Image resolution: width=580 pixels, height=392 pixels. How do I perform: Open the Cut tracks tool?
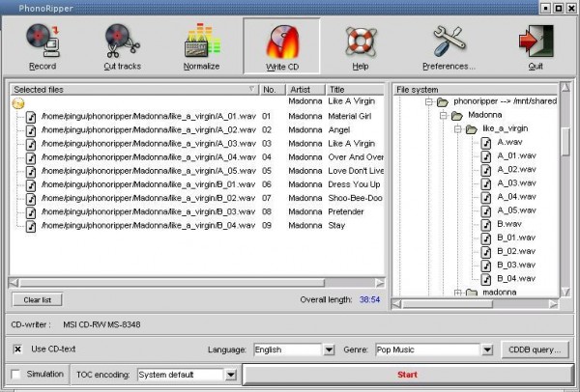point(122,46)
